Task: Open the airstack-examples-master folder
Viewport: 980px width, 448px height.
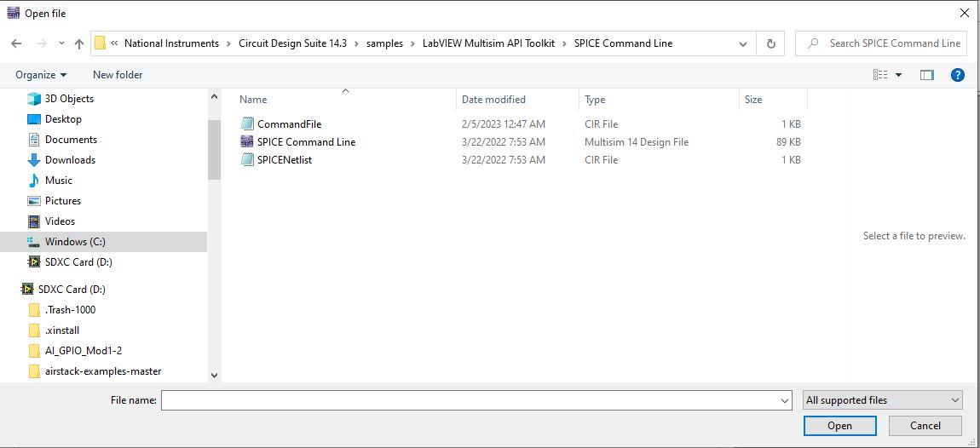Action: tap(103, 371)
